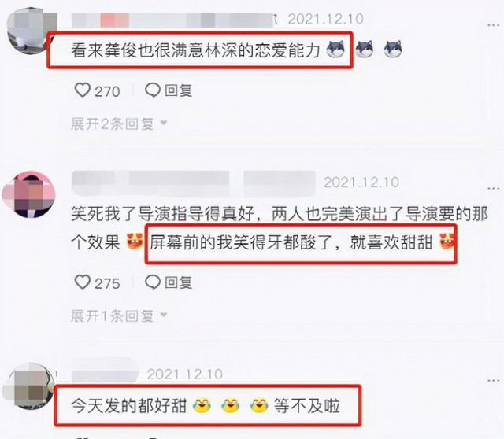Open first commenter's avatar profile
The image size is (504, 439).
click(30, 32)
